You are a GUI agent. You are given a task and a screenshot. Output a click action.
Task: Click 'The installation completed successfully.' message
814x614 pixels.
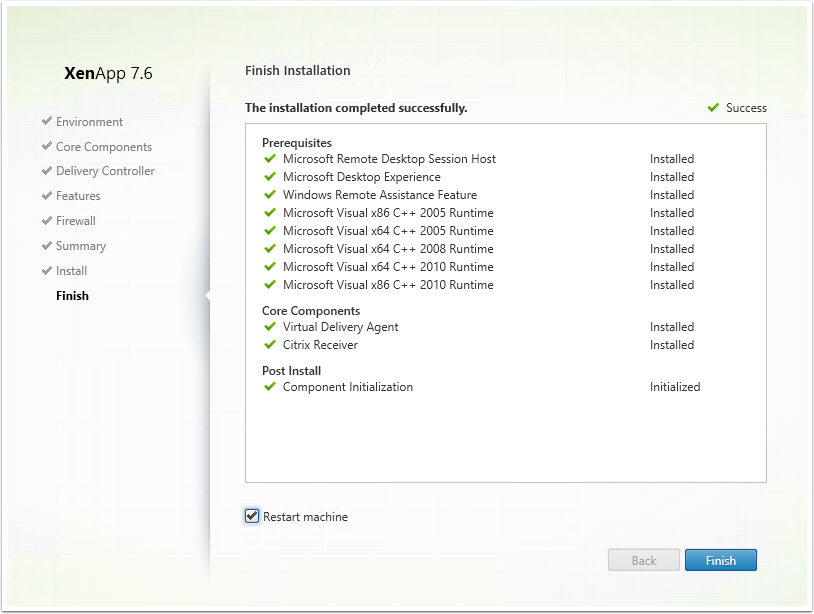pos(356,108)
